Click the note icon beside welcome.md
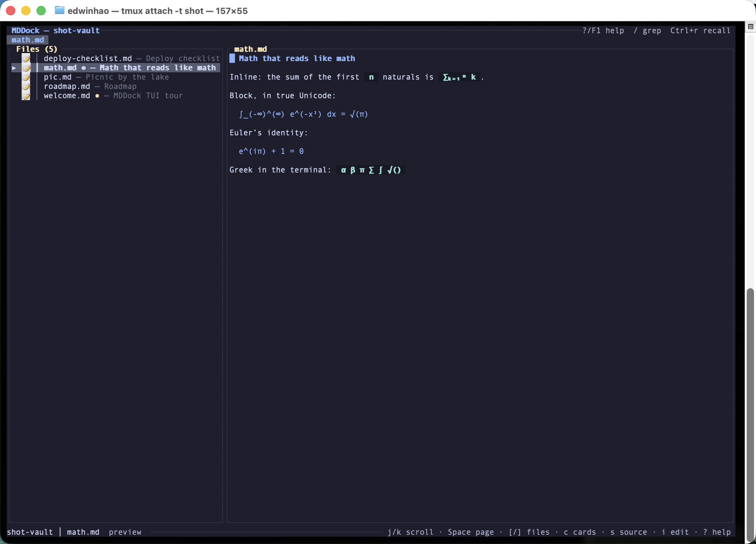756x544 pixels. click(x=26, y=96)
